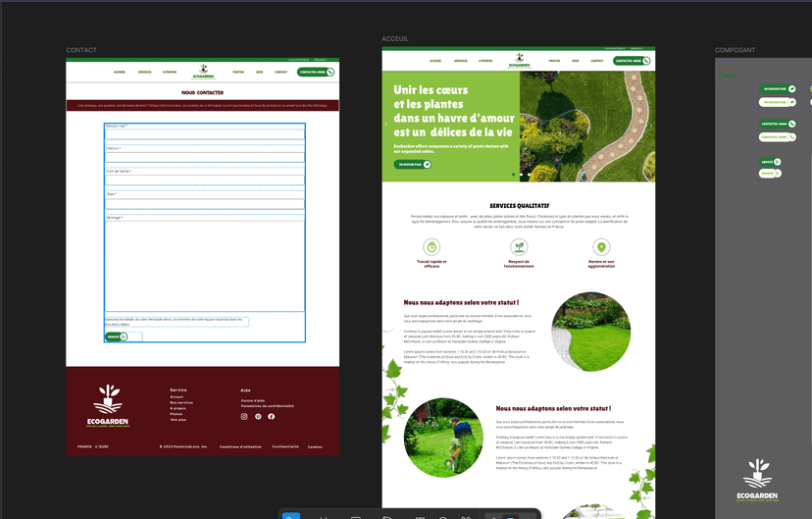Select the ACCEUIL frame label
Viewport: 812px width, 519px height.
coord(394,39)
